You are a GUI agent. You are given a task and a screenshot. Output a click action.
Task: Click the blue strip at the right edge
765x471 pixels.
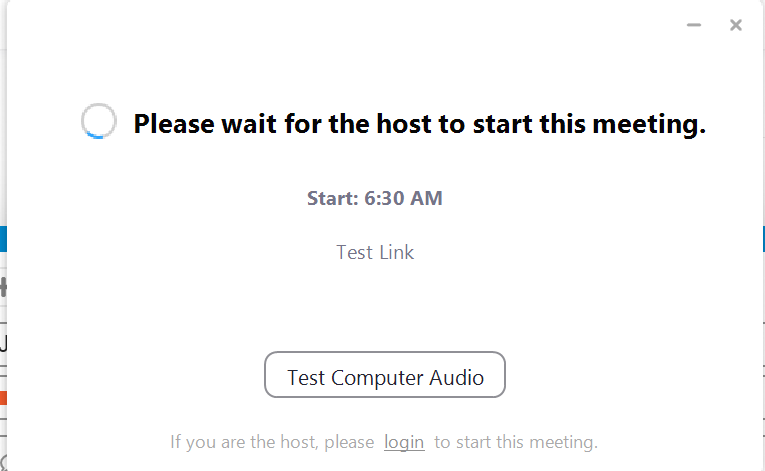pyautogui.click(x=763, y=239)
